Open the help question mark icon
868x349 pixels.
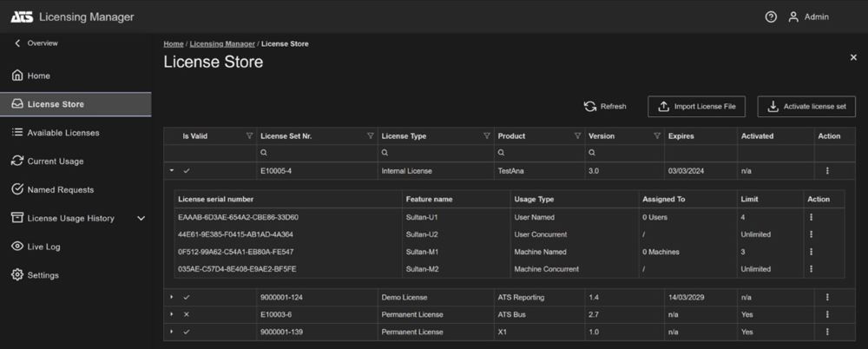[771, 17]
